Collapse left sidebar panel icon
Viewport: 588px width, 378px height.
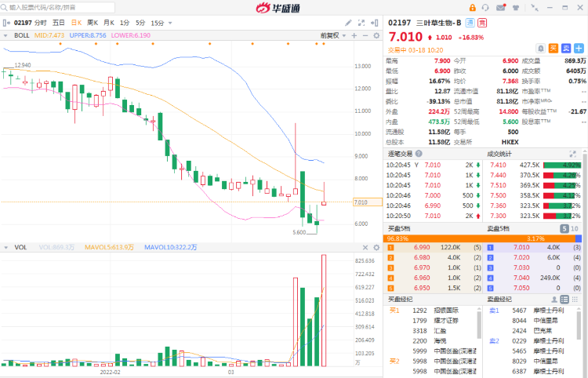6,23
